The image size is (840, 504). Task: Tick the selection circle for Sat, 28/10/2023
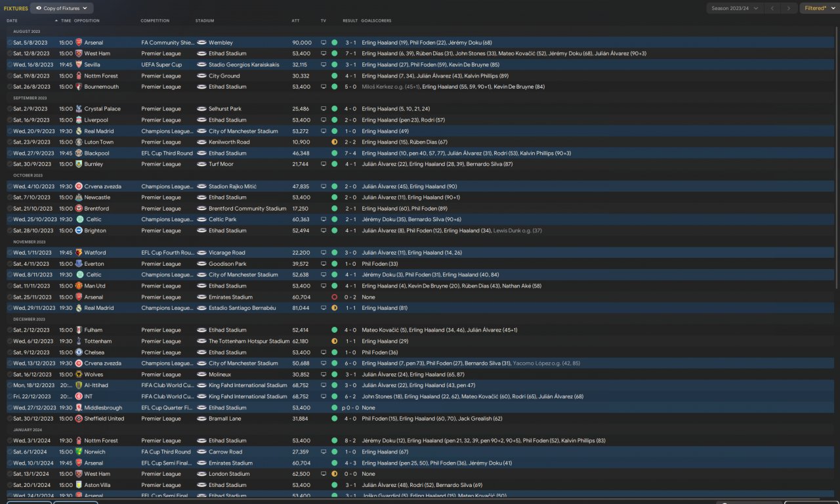[x=9, y=230]
